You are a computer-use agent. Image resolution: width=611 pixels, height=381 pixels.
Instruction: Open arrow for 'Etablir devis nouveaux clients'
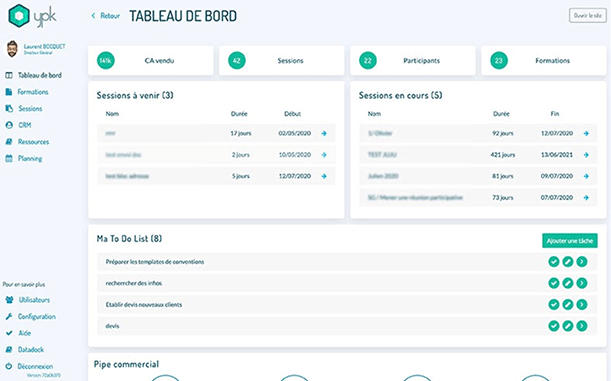point(582,305)
